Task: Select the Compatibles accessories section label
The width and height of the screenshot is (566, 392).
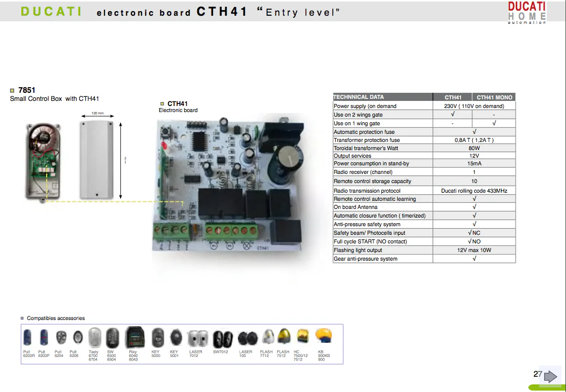Action: (x=53, y=318)
